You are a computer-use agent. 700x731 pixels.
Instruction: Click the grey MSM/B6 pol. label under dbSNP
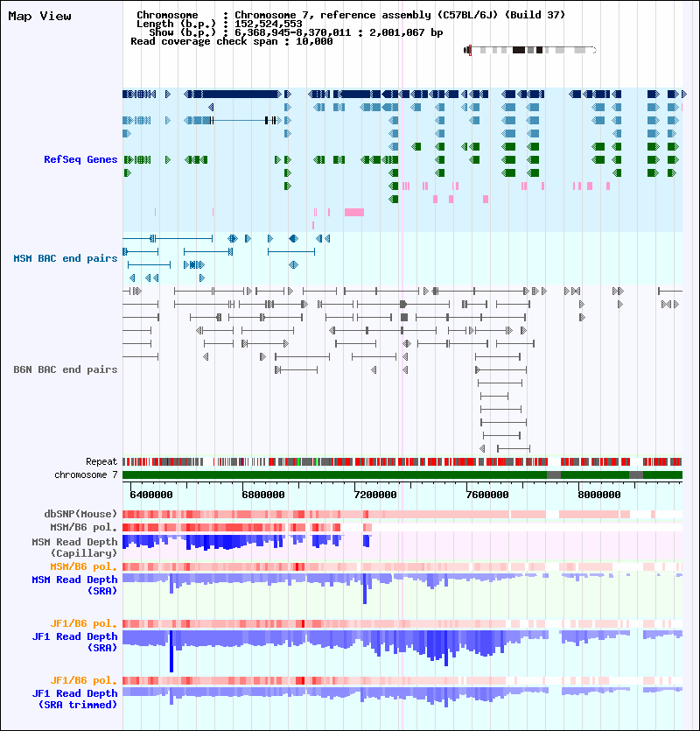(x=84, y=527)
